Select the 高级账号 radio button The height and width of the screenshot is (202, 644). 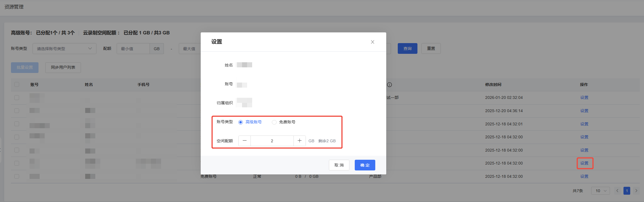pos(241,122)
